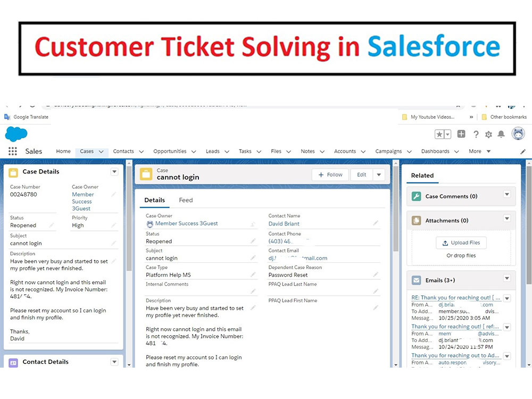Edit Case Type pencil icon
The height and width of the screenshot is (399, 532).
(253, 275)
